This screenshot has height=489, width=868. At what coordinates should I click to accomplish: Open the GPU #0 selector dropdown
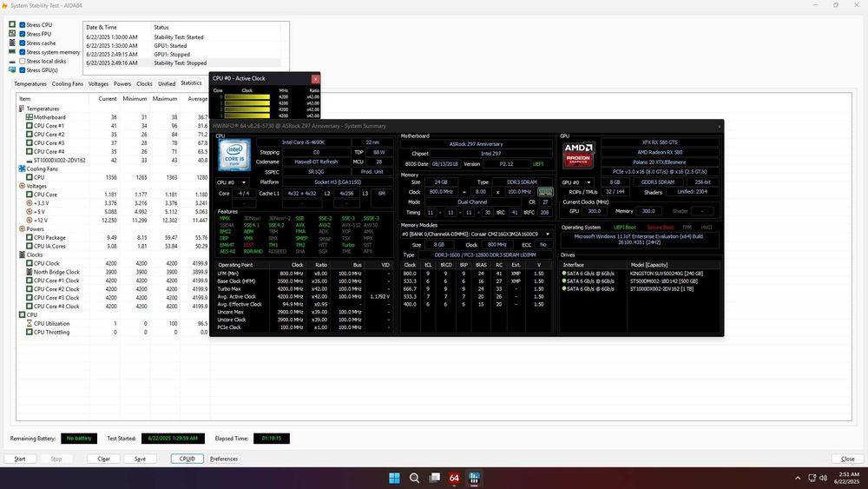tap(577, 182)
